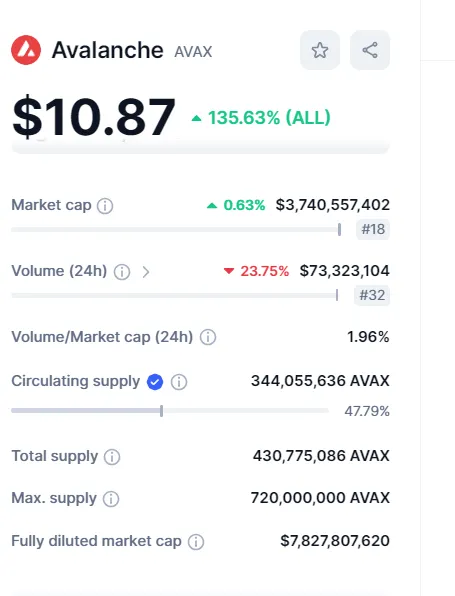Click the blue verified checkmark badge
The height and width of the screenshot is (596, 455).
pyautogui.click(x=155, y=382)
